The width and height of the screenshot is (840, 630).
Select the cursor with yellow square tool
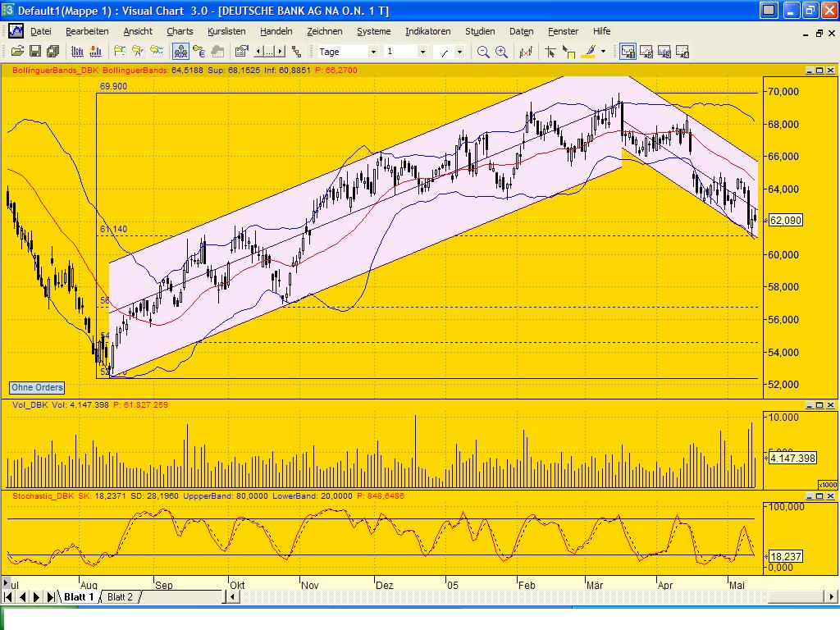click(568, 52)
